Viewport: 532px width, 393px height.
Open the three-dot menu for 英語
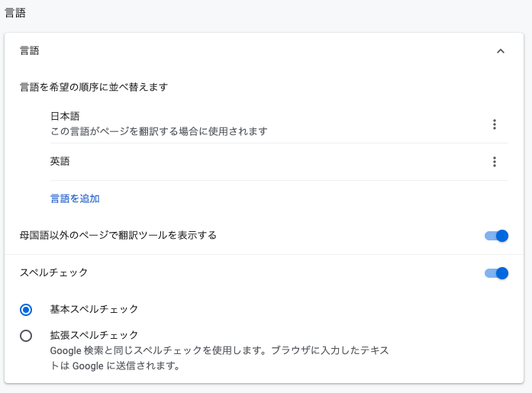(495, 162)
